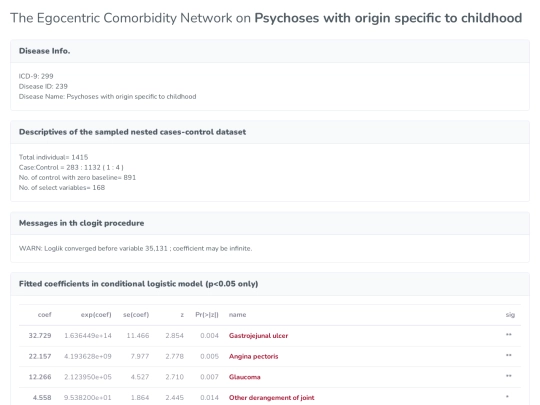Select the Disease ID: 239 line

click(43, 86)
